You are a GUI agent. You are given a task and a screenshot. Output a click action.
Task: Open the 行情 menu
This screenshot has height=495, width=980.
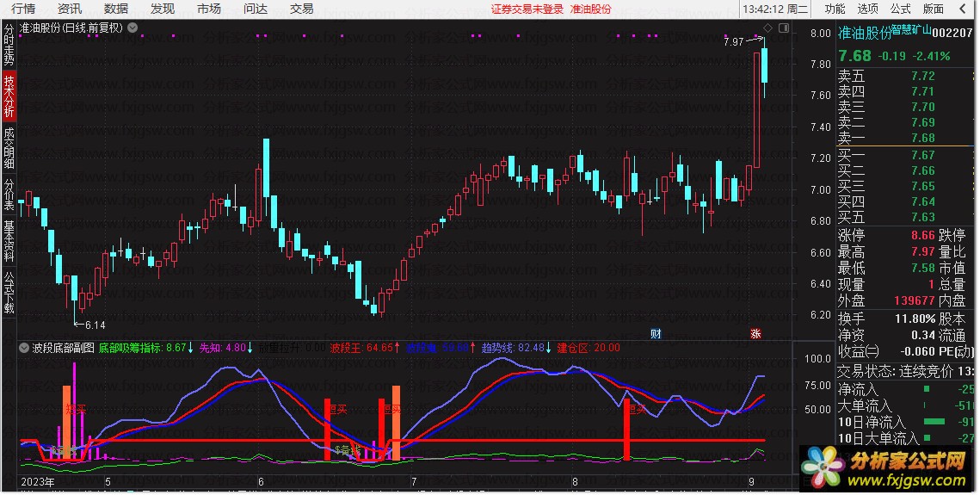pos(23,9)
